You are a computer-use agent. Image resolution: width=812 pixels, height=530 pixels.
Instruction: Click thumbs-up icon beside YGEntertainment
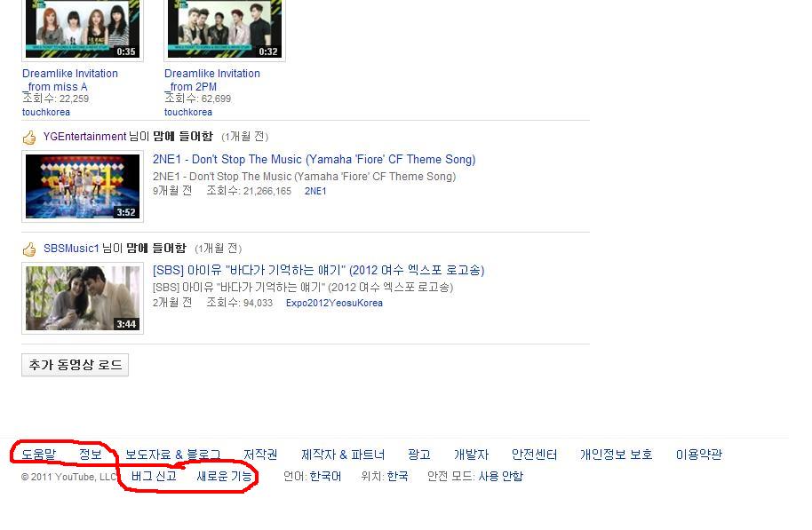pos(29,137)
